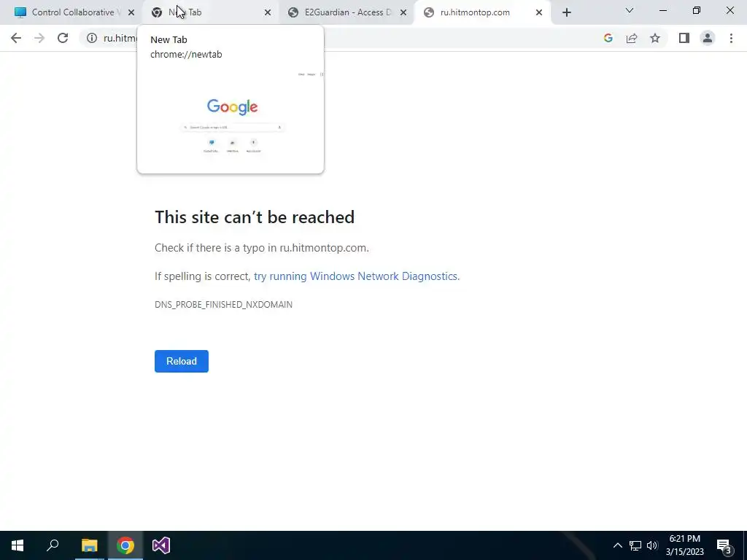Open Visual Studio from taskbar
The image size is (747, 560).
[161, 545]
